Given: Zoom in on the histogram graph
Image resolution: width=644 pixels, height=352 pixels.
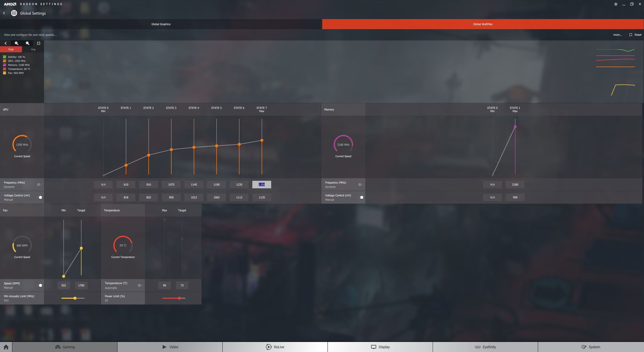Looking at the screenshot, I should pos(17,43).
